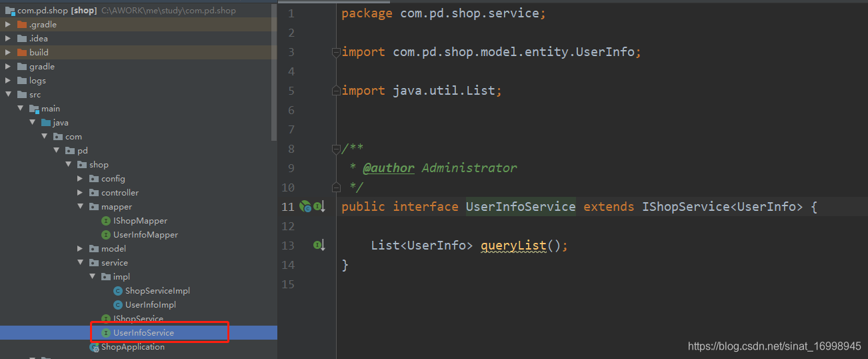The height and width of the screenshot is (359, 868).
Task: Click the orange .gradle folder icon
Action: 22,25
